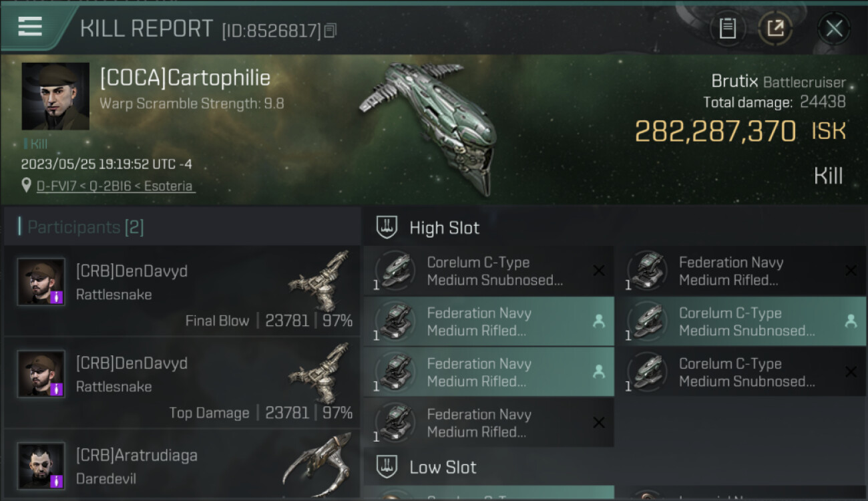The height and width of the screenshot is (501, 868).
Task: Tap the info badge on the Top Damage DenDavyd portrait
Action: [57, 389]
